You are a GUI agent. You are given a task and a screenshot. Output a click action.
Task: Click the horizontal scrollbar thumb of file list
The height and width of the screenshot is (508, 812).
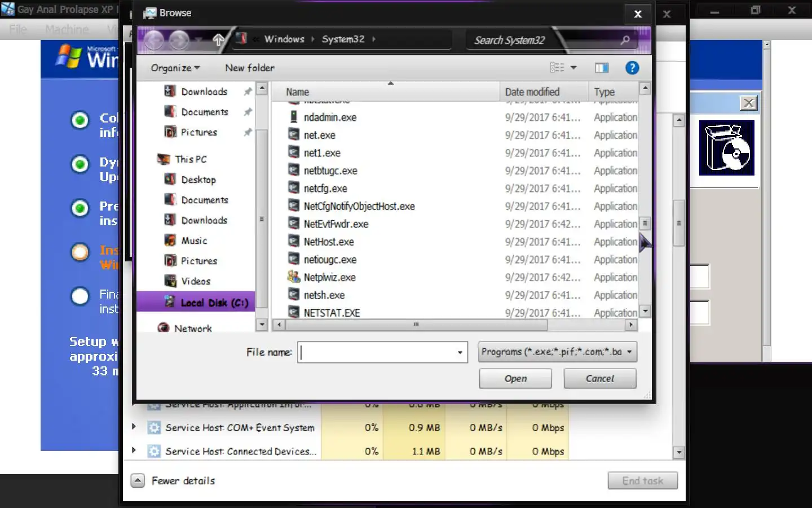[x=416, y=325]
